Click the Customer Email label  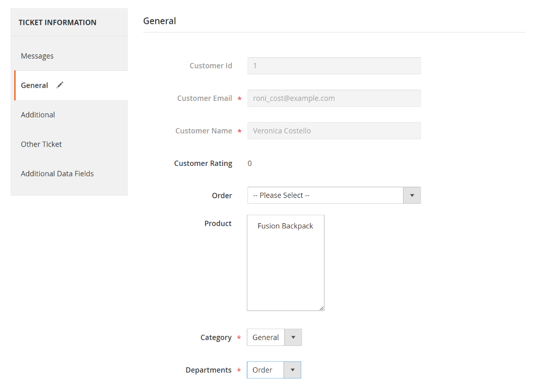click(x=205, y=98)
